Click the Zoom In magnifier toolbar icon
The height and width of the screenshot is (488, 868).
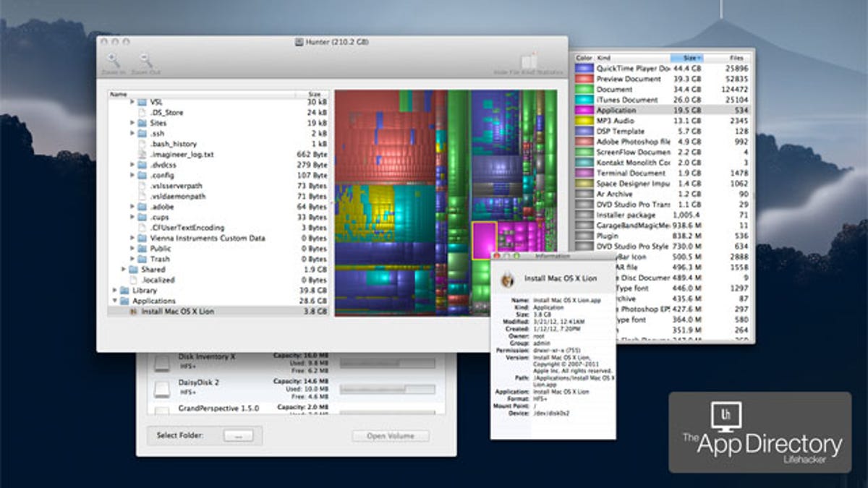point(114,61)
